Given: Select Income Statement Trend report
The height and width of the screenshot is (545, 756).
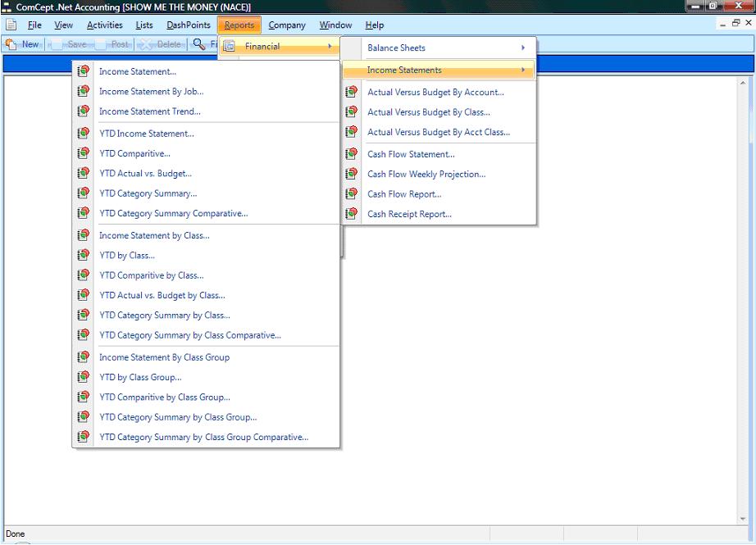Looking at the screenshot, I should tap(150, 111).
